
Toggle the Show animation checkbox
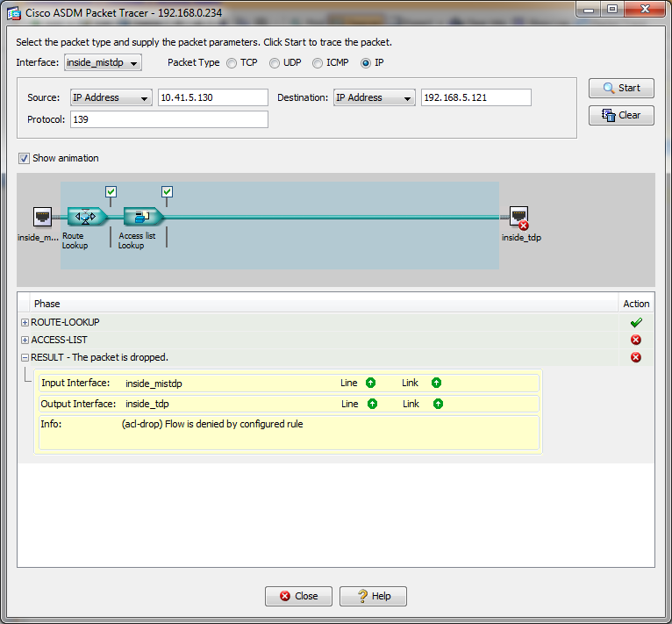(24, 158)
